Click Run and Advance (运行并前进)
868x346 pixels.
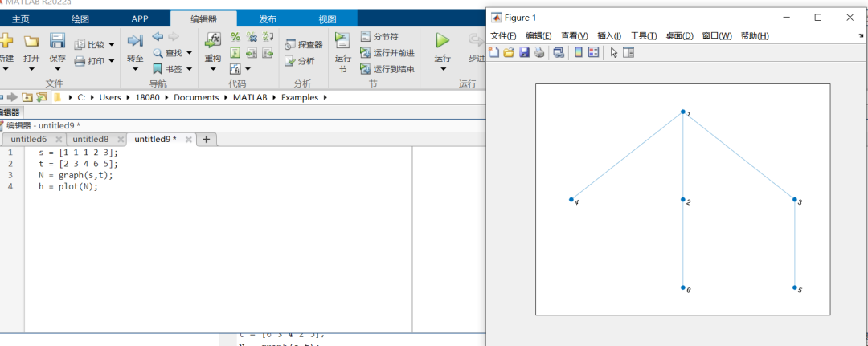[387, 53]
